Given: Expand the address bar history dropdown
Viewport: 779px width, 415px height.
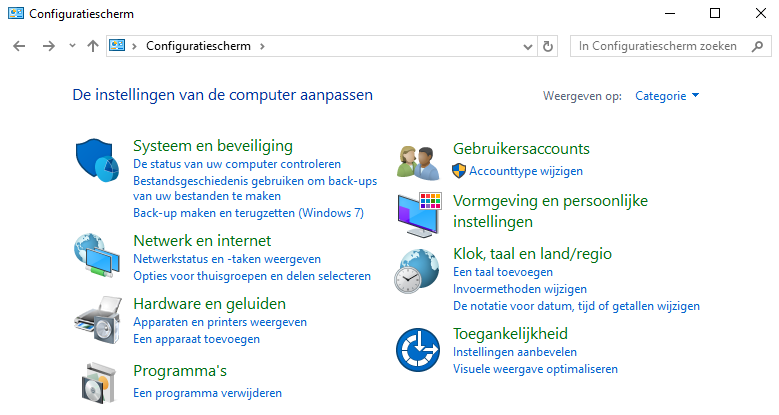Looking at the screenshot, I should point(529,46).
